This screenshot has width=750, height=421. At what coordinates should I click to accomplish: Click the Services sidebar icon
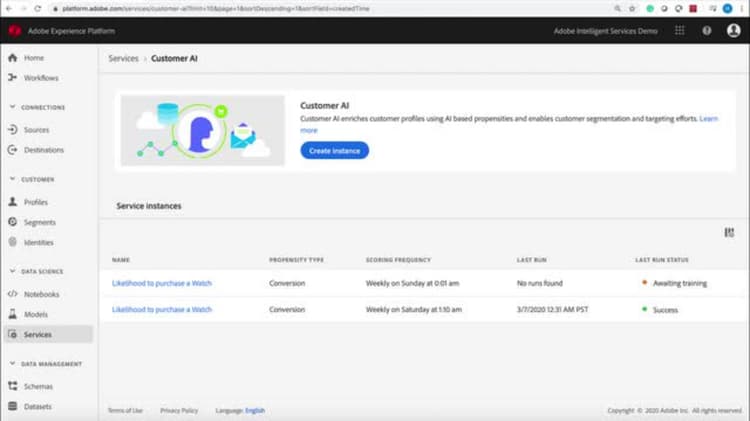pos(13,334)
